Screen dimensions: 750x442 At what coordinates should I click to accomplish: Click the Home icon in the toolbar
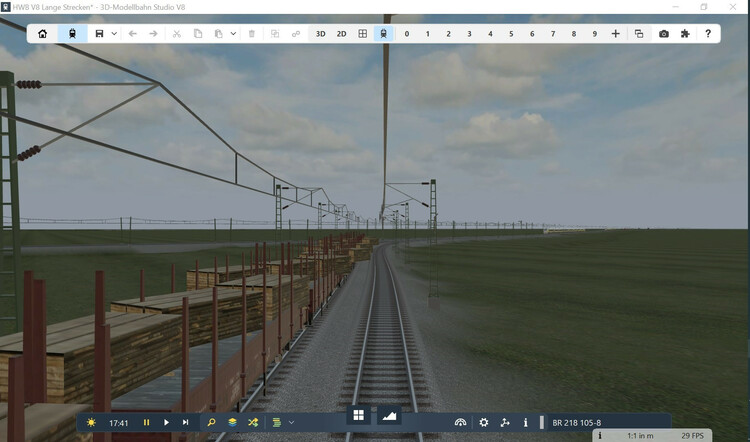click(42, 33)
